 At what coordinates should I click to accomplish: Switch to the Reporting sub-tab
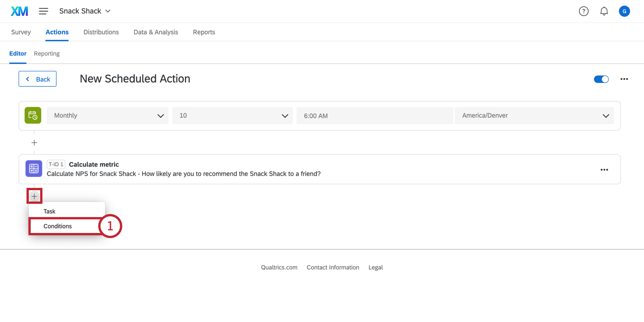47,53
